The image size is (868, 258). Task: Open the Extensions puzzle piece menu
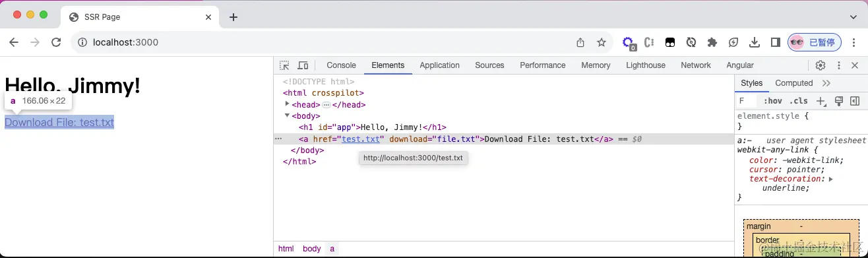coord(712,42)
